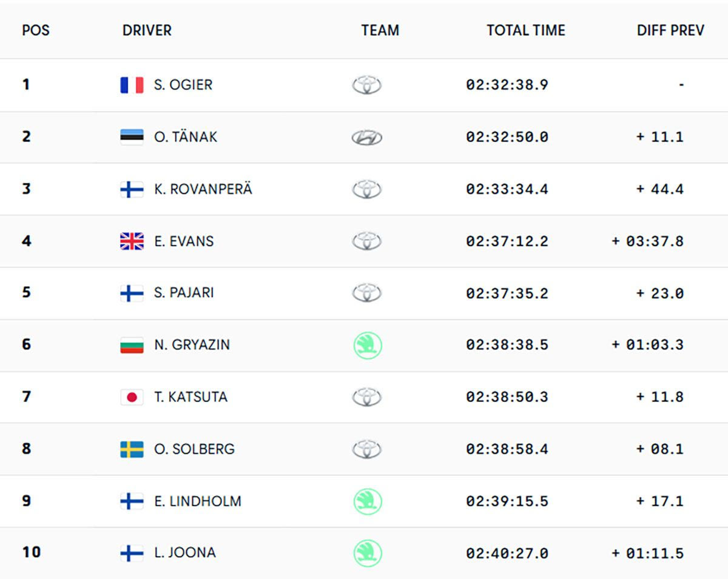Select the POS column header
Image resolution: width=728 pixels, height=579 pixels.
[x=36, y=30]
